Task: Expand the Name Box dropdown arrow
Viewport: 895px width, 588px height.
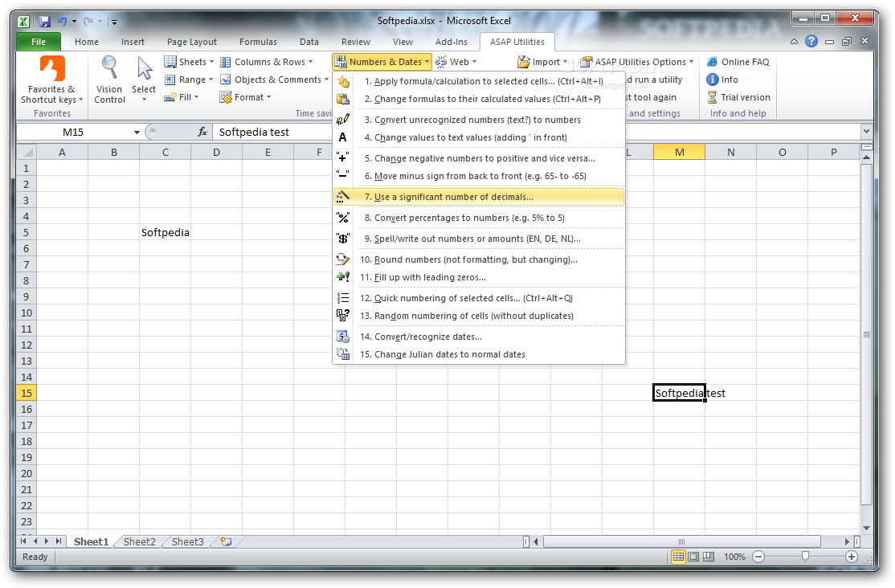Action: pos(137,132)
